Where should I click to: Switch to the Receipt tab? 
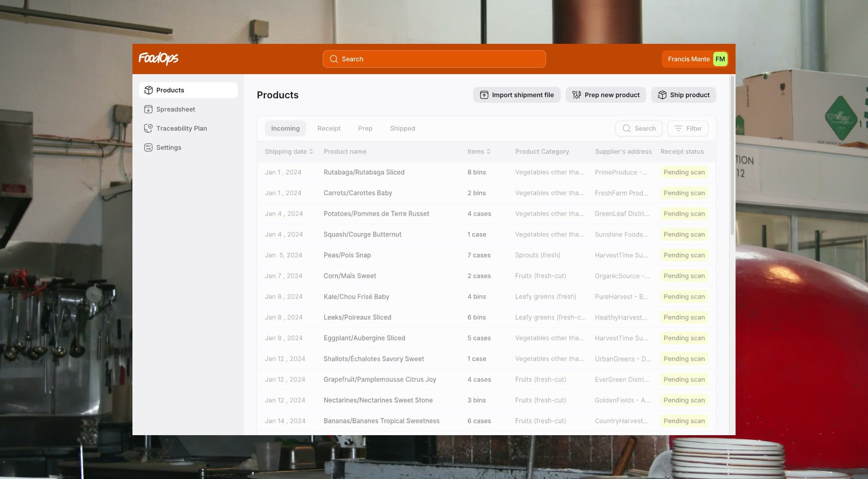click(x=329, y=128)
